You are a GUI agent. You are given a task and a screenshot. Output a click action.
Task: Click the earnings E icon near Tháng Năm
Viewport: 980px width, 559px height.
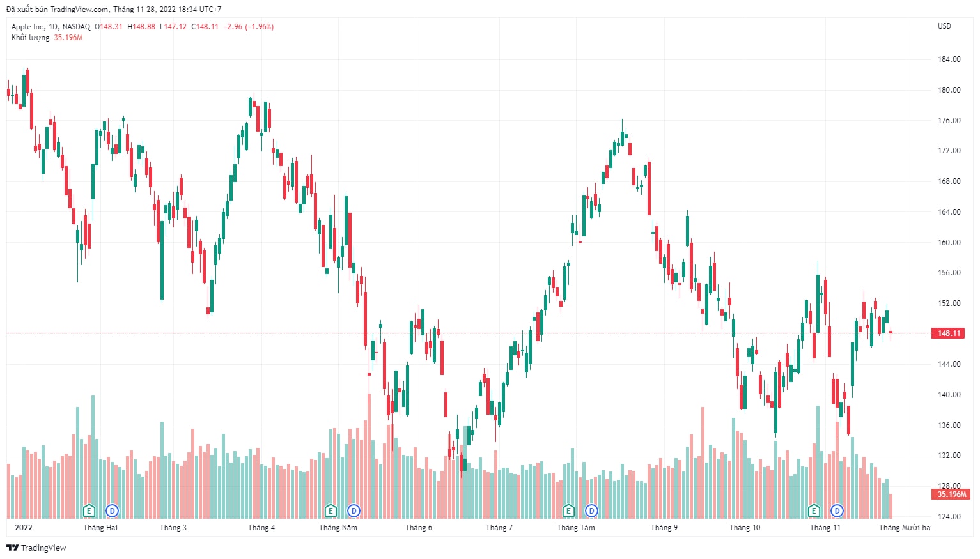tap(331, 510)
